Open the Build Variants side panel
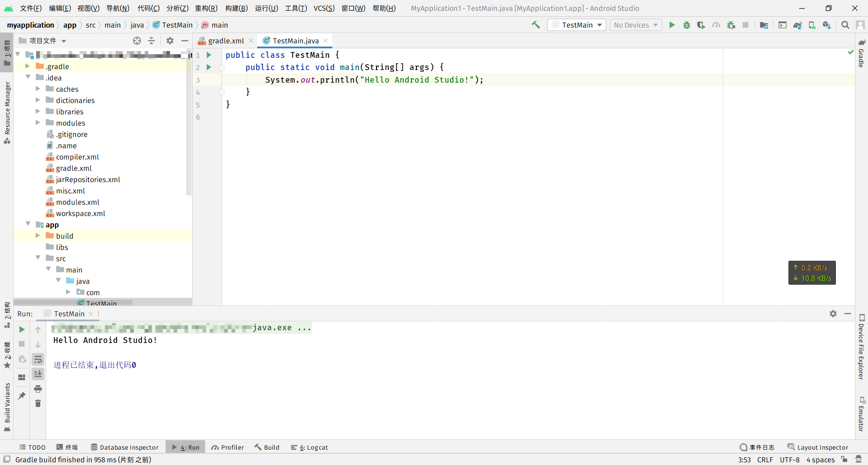 click(7, 407)
